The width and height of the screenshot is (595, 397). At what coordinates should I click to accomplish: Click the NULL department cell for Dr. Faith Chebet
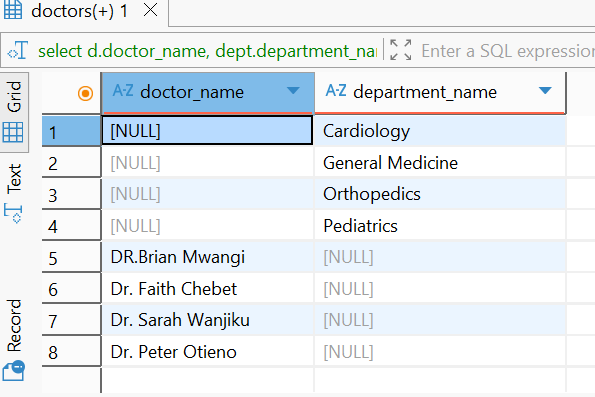coord(440,288)
